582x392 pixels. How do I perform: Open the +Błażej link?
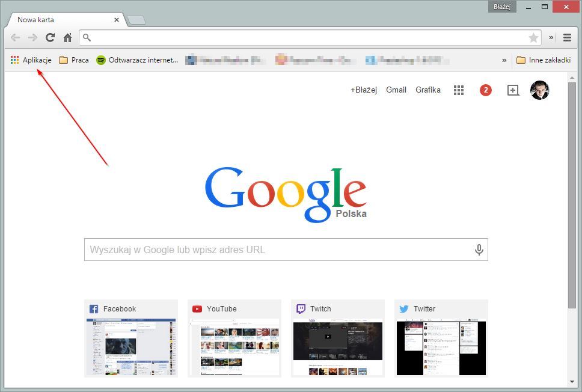point(364,90)
